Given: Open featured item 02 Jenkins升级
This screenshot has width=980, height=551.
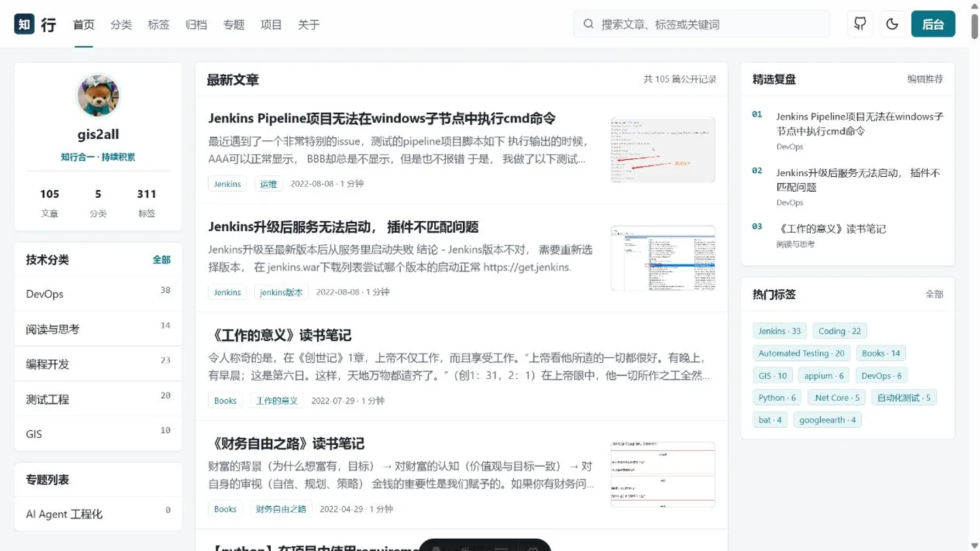Looking at the screenshot, I should pos(858,180).
